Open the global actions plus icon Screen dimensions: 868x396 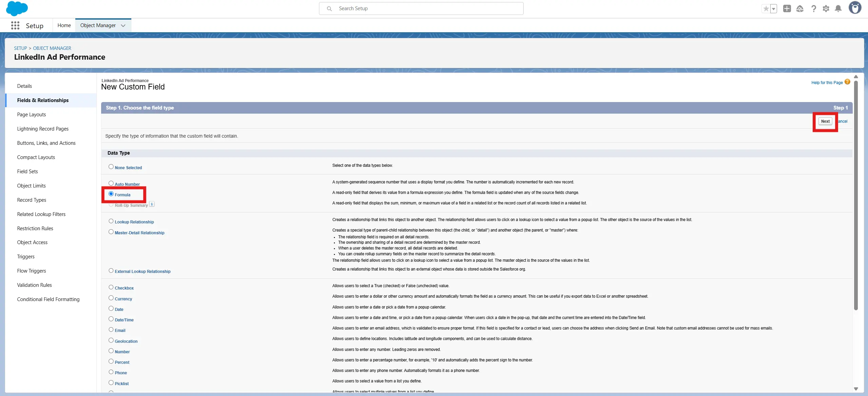coord(787,8)
